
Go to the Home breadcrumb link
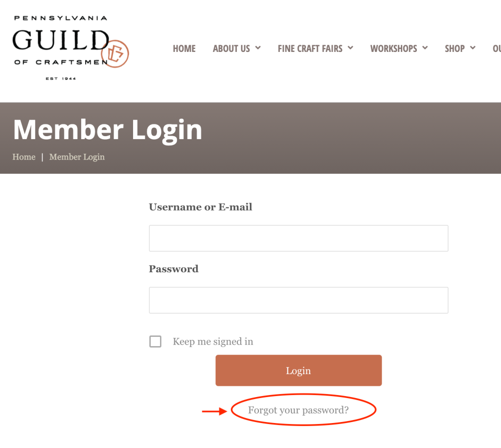24,157
